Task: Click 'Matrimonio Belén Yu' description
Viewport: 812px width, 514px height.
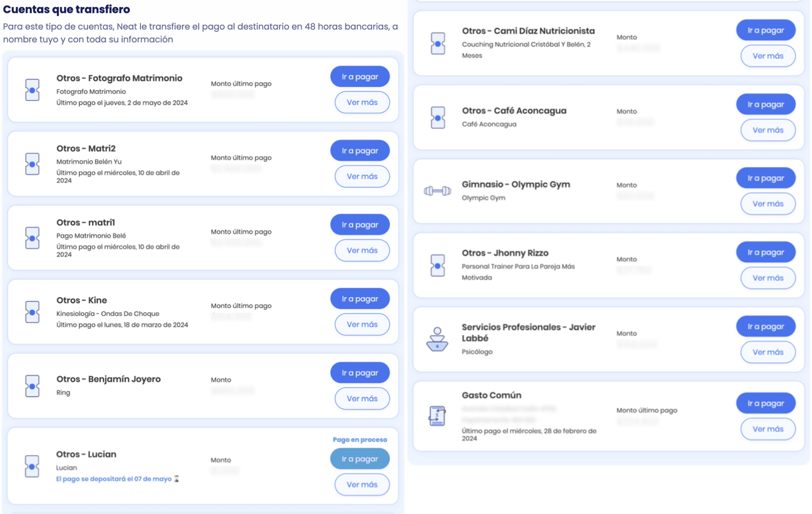Action: coord(89,161)
